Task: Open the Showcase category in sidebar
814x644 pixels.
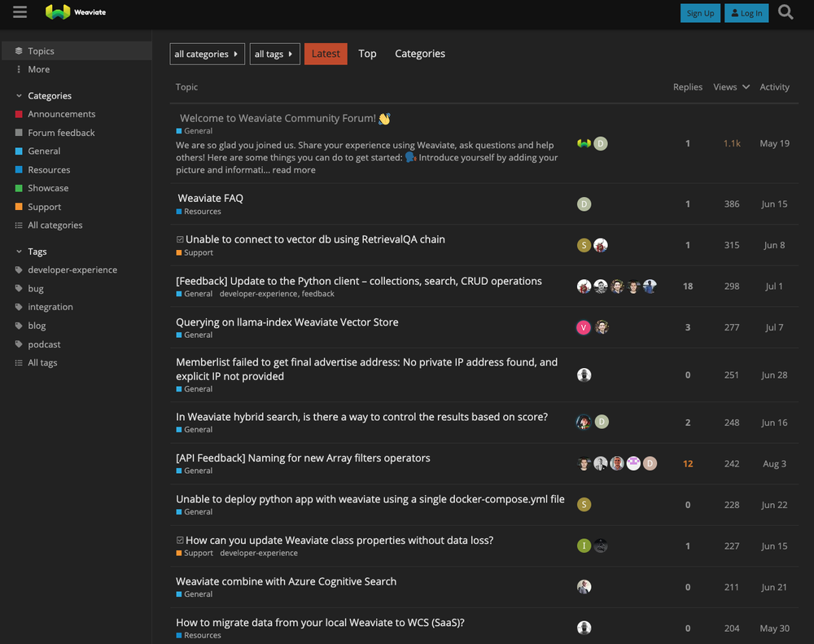Action: [x=48, y=188]
